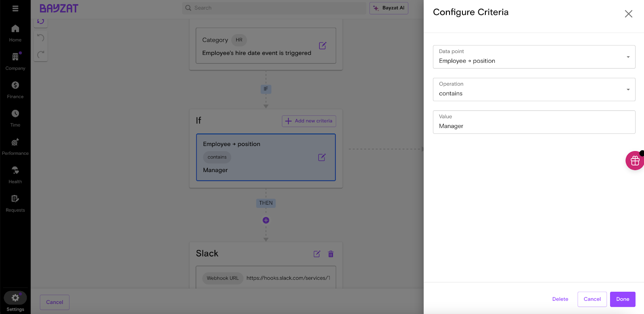The width and height of the screenshot is (644, 314).
Task: Click the Done button
Action: (x=622, y=299)
